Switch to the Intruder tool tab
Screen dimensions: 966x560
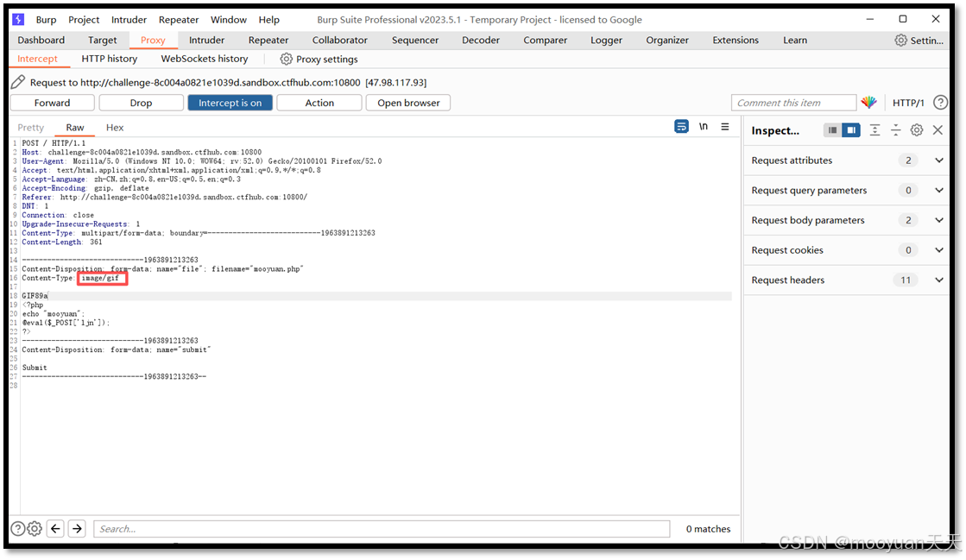tap(207, 40)
